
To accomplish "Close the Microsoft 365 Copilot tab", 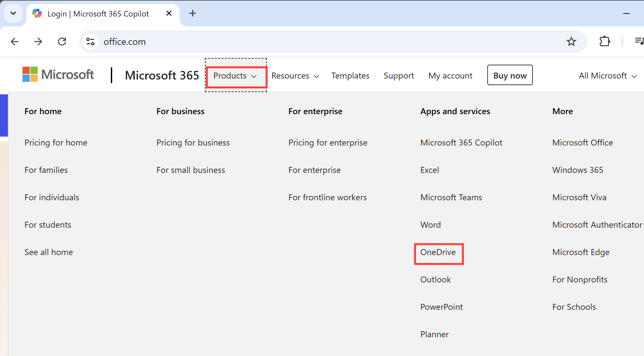I will pos(169,13).
